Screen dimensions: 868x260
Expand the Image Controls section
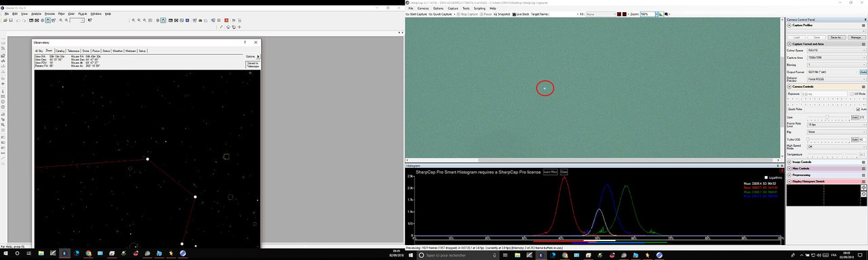(826, 162)
